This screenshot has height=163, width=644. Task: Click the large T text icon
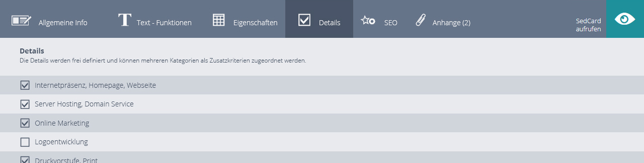(x=125, y=20)
